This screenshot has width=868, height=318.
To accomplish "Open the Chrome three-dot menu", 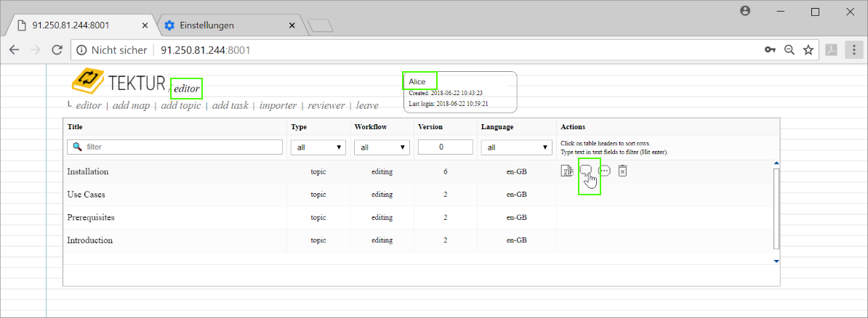I will tap(853, 50).
